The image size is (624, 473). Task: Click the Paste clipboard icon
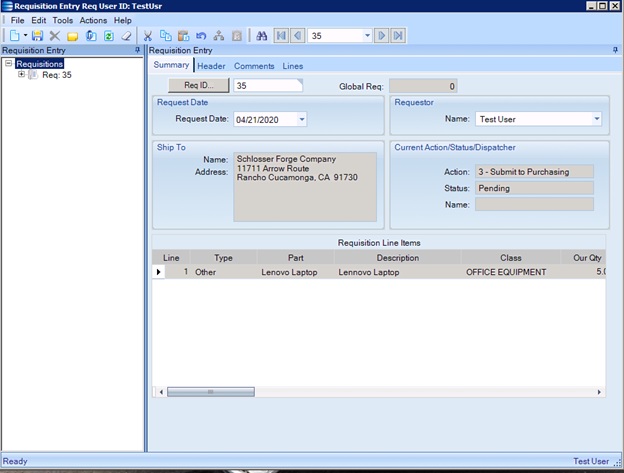183,36
